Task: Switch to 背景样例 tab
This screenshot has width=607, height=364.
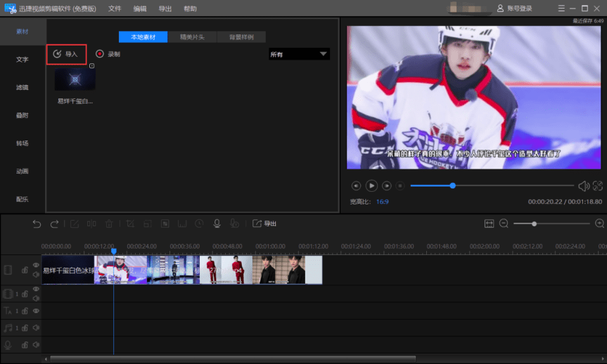Action: click(x=241, y=37)
